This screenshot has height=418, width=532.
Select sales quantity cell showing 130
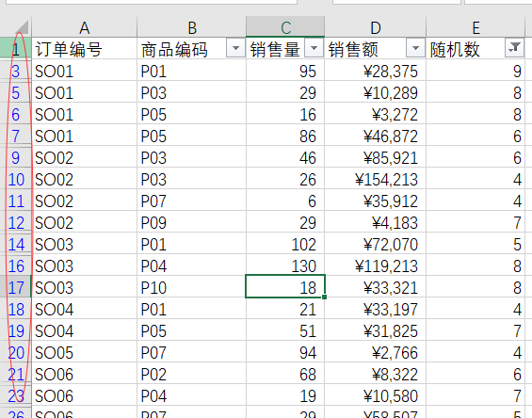point(285,265)
